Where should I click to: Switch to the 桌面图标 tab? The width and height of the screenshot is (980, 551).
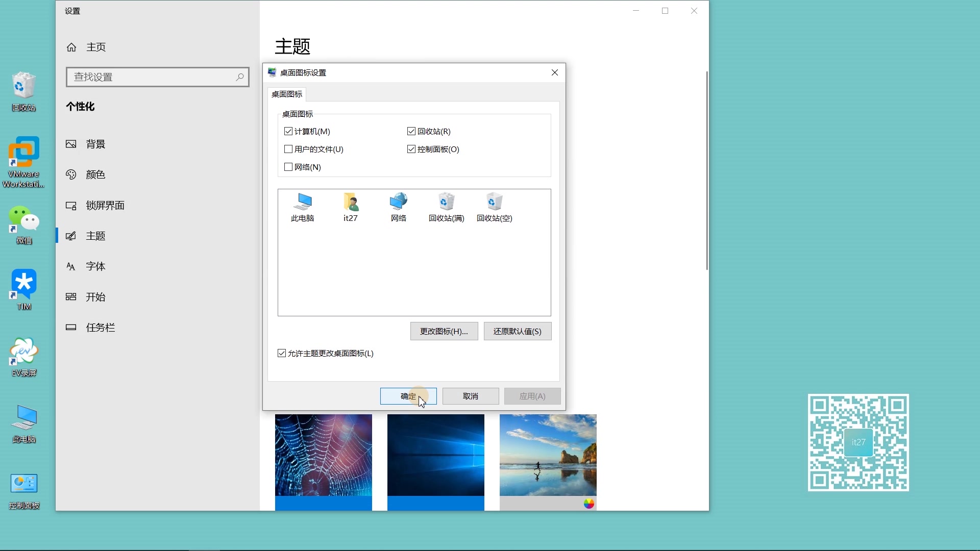(x=287, y=94)
